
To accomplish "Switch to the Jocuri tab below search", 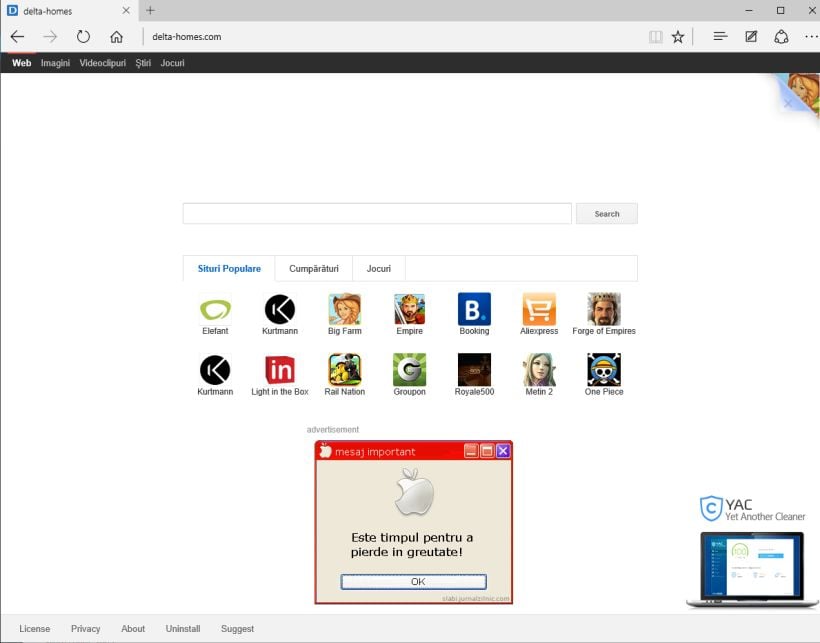I will pos(379,269).
